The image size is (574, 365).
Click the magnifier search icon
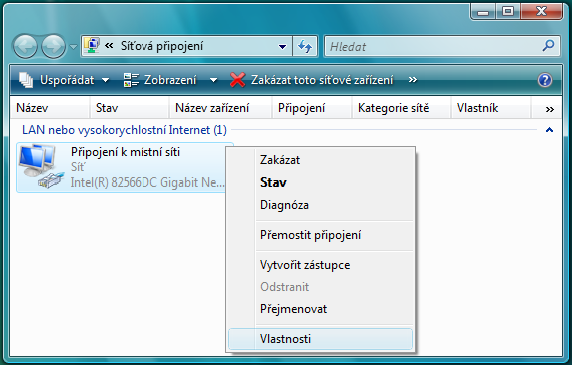pyautogui.click(x=548, y=46)
